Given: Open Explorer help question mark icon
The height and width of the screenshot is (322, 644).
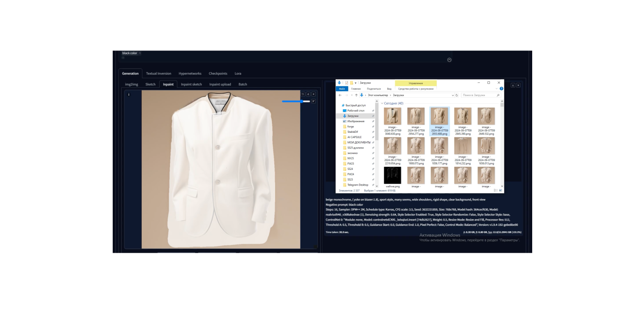Looking at the screenshot, I should 501,89.
